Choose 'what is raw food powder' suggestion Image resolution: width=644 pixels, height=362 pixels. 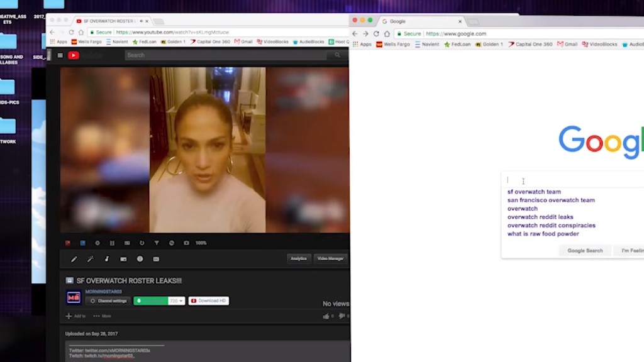pos(543,234)
